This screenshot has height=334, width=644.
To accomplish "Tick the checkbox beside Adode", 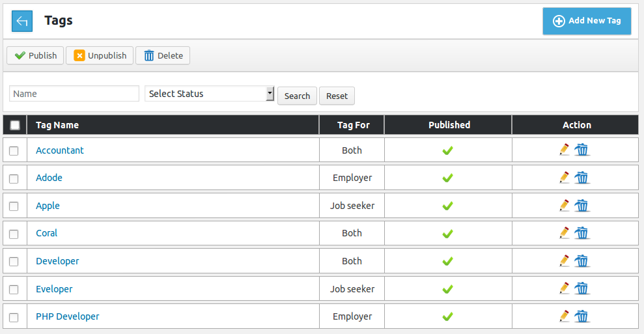I will 14,178.
